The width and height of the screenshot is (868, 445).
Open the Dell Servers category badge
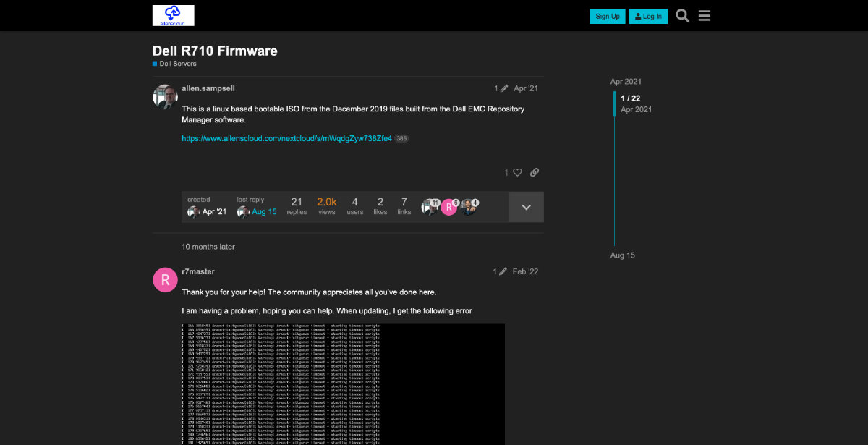[174, 64]
